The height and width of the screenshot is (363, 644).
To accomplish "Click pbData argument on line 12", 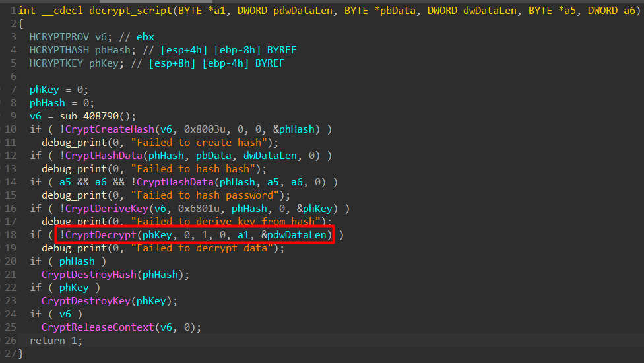I will [x=214, y=156].
